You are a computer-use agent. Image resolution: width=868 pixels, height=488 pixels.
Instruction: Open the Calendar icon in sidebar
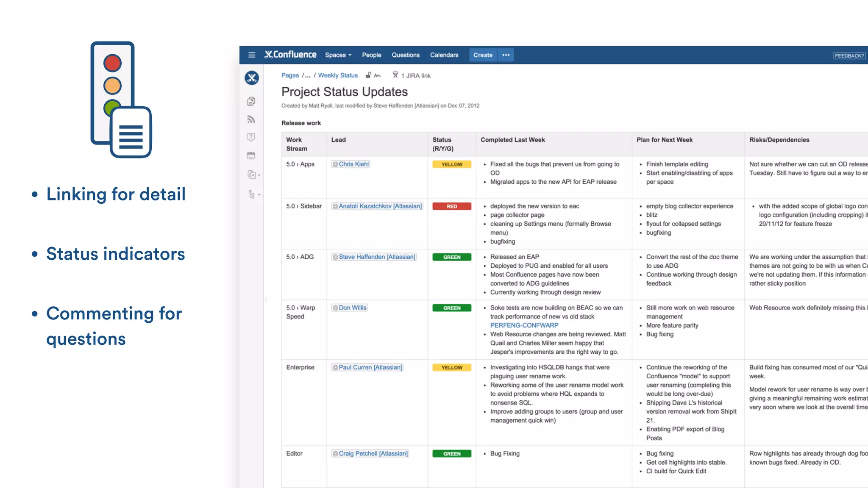(251, 155)
